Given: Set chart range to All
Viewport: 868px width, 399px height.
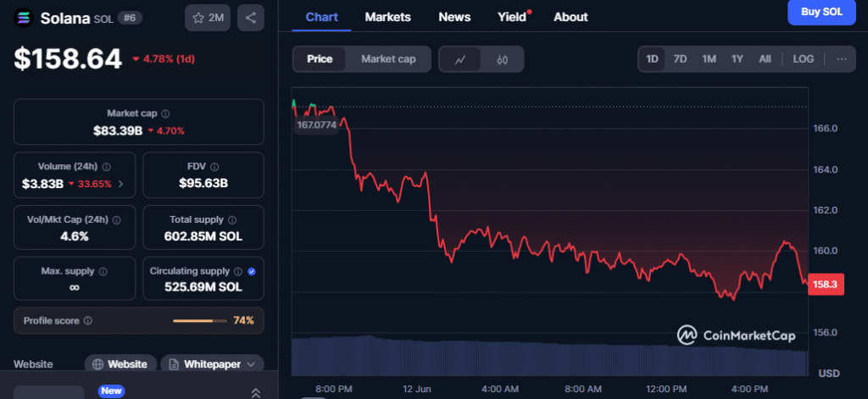Looking at the screenshot, I should tap(765, 59).
